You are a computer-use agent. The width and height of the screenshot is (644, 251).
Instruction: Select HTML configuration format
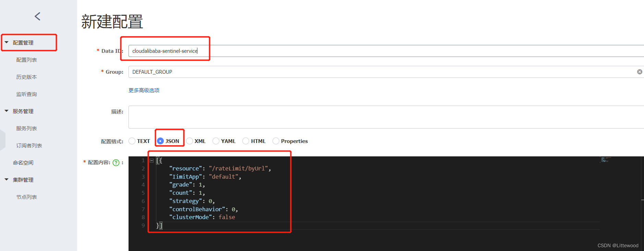point(246,141)
